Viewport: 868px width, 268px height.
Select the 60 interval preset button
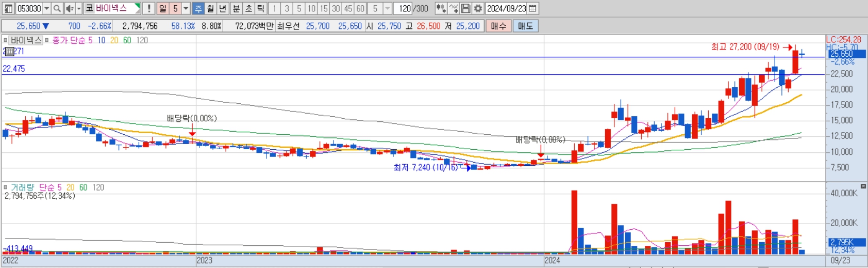tap(360, 8)
